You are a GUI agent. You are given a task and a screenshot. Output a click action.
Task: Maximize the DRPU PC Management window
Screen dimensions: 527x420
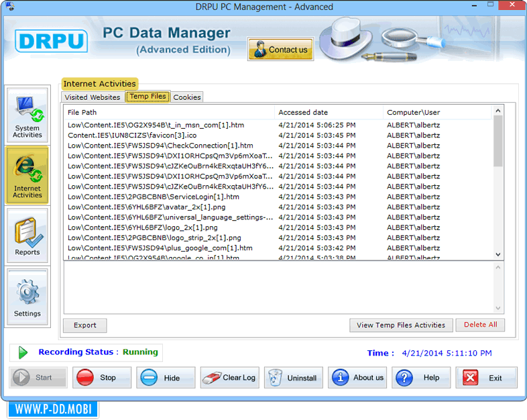(491, 5)
